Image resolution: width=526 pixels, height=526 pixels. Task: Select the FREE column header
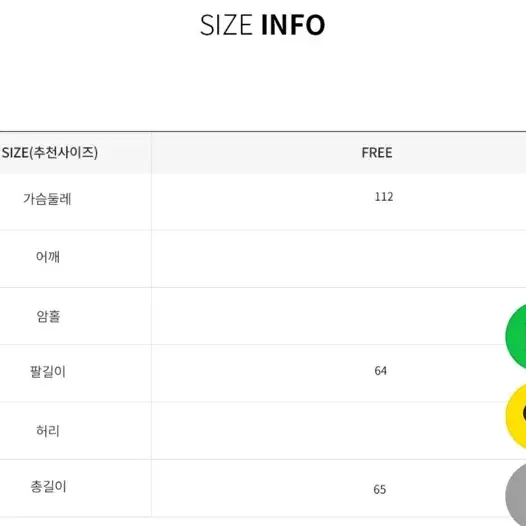pyautogui.click(x=377, y=153)
